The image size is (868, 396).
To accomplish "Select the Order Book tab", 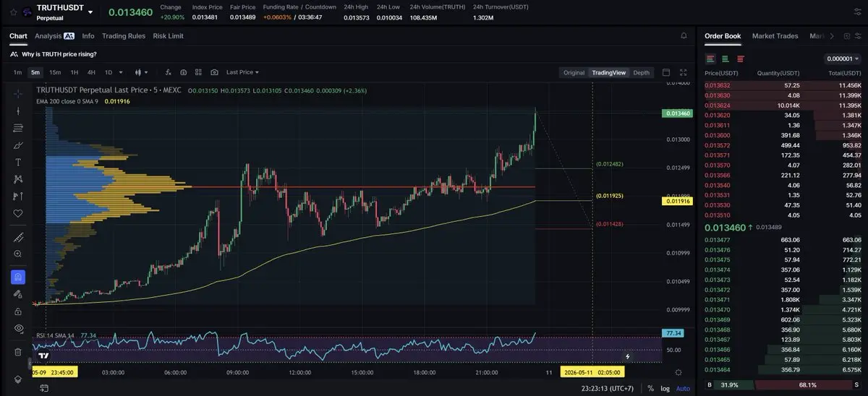I will [x=723, y=35].
